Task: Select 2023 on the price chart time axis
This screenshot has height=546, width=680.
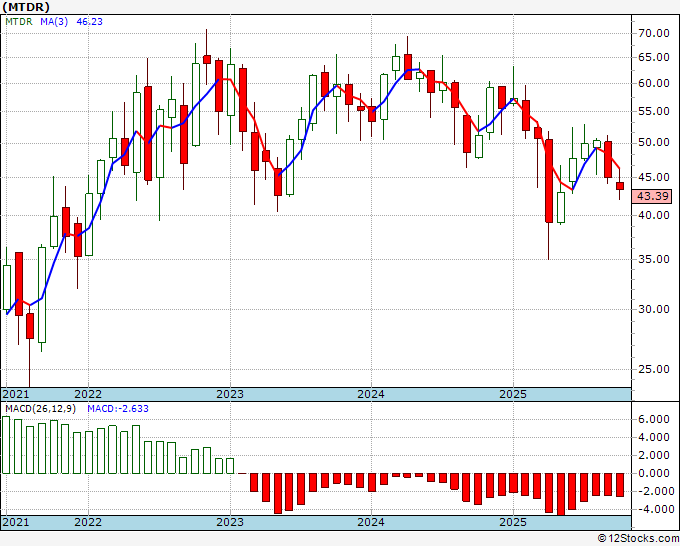Action: [230, 394]
